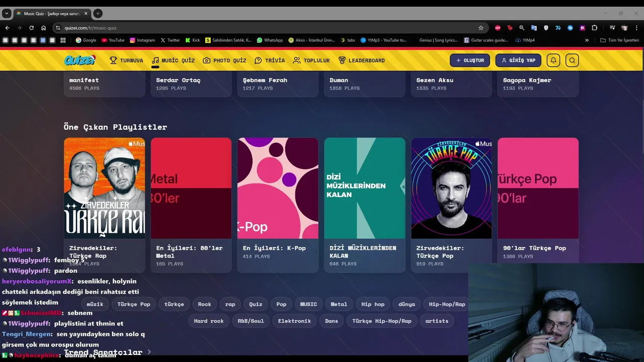Select the Metal tag
This screenshot has width=644, height=362.
tap(339, 304)
